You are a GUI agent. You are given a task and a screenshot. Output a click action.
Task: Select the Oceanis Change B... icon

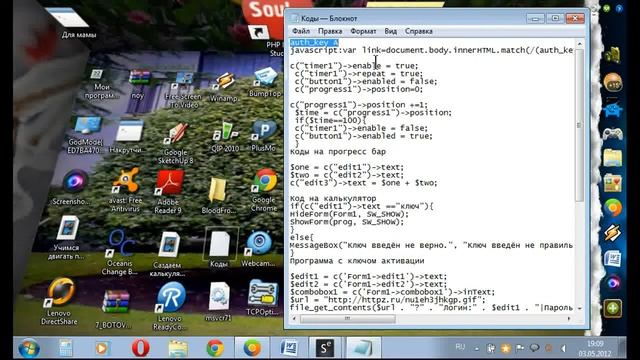pyautogui.click(x=120, y=252)
